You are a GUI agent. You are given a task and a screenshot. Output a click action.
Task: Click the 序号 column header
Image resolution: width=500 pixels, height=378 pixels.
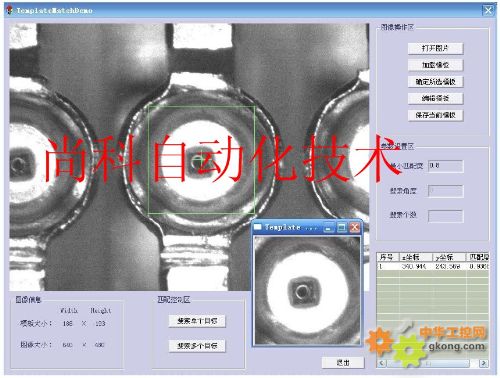click(x=388, y=257)
